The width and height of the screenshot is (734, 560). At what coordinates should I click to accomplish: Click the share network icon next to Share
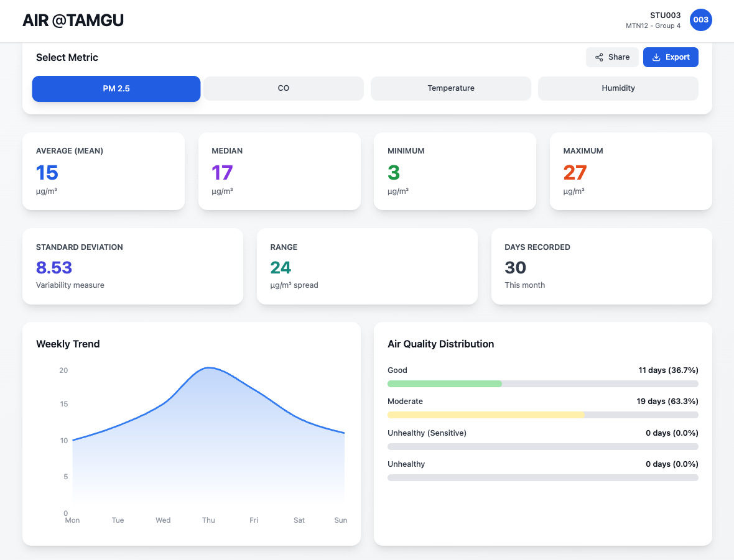598,57
